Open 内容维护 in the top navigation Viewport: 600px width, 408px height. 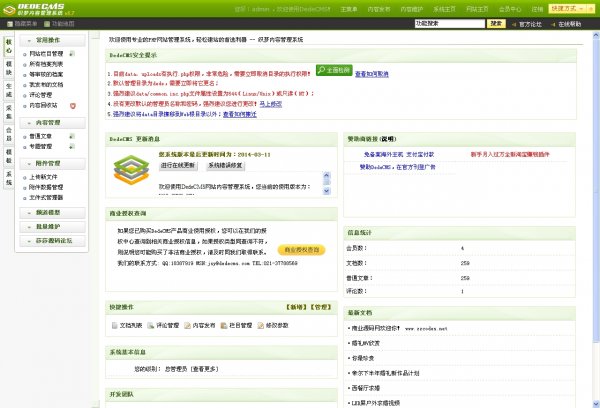click(412, 9)
